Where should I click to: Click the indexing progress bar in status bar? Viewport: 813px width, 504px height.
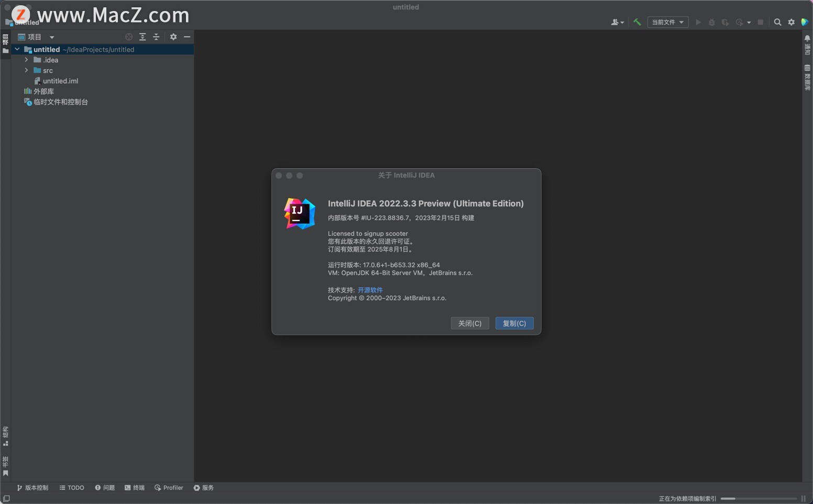pyautogui.click(x=759, y=498)
